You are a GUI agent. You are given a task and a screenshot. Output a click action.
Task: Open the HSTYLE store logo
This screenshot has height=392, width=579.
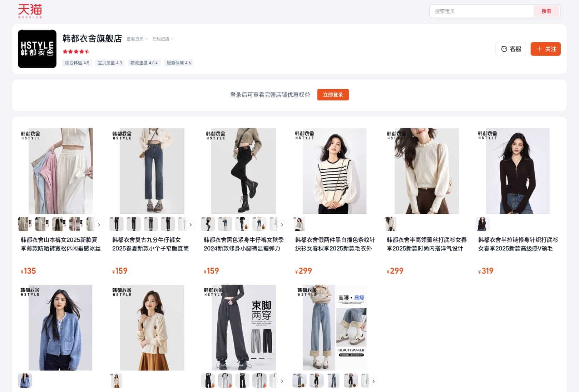pyautogui.click(x=37, y=49)
